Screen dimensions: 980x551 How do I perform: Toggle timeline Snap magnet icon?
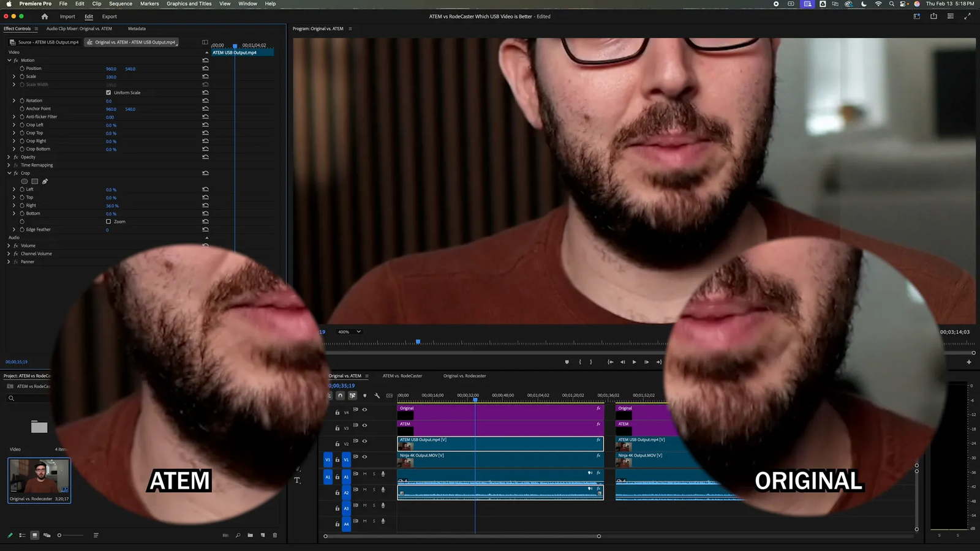(x=340, y=395)
